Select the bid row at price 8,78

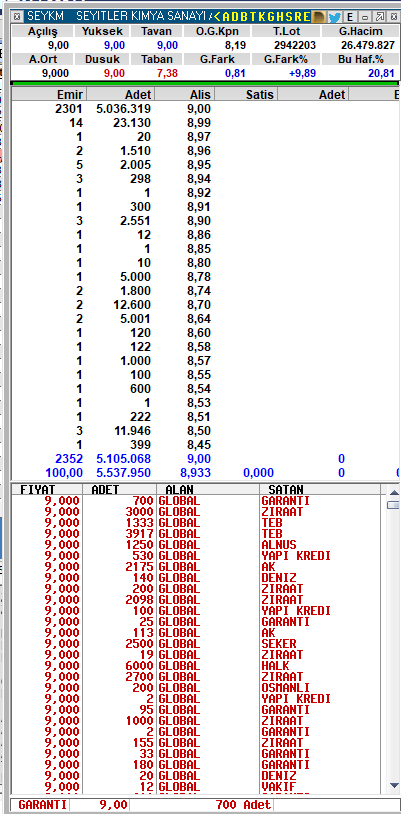206,277
